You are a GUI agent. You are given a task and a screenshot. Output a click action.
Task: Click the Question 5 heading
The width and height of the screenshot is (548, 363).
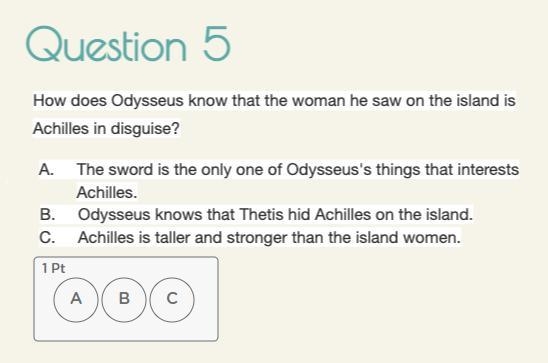point(128,44)
